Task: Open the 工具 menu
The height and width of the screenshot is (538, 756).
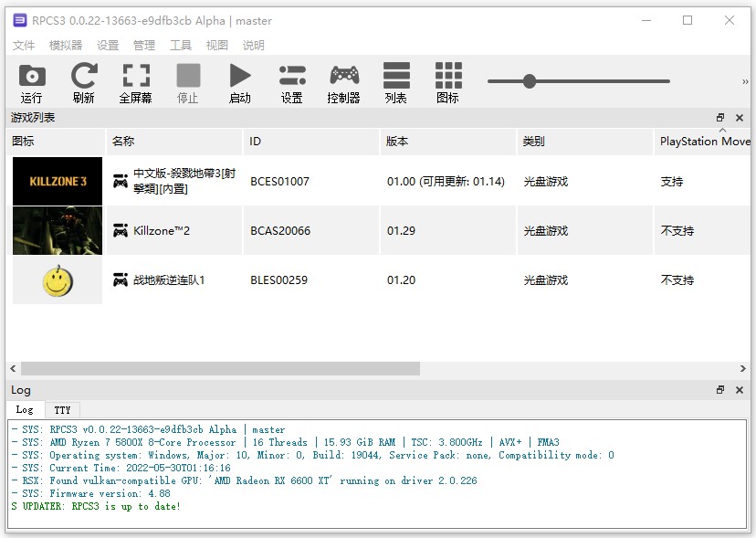Action: click(181, 46)
